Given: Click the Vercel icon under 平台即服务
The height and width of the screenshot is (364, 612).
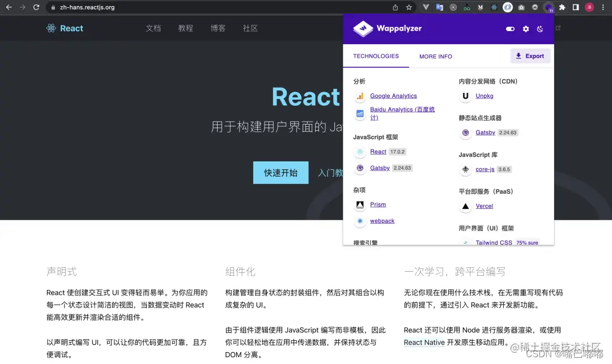Looking at the screenshot, I should pos(465,206).
